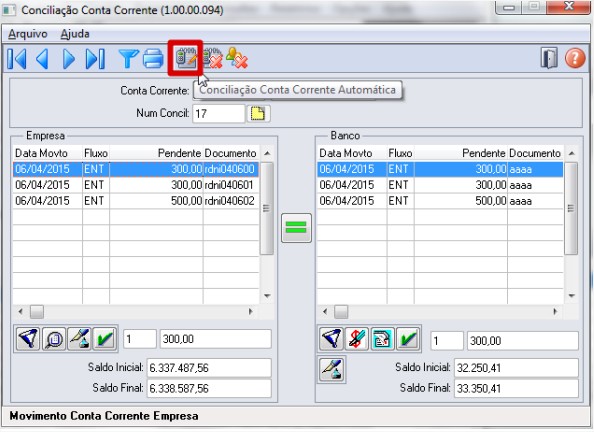Click Banco Documento column header
The image size is (594, 432).
pos(535,153)
